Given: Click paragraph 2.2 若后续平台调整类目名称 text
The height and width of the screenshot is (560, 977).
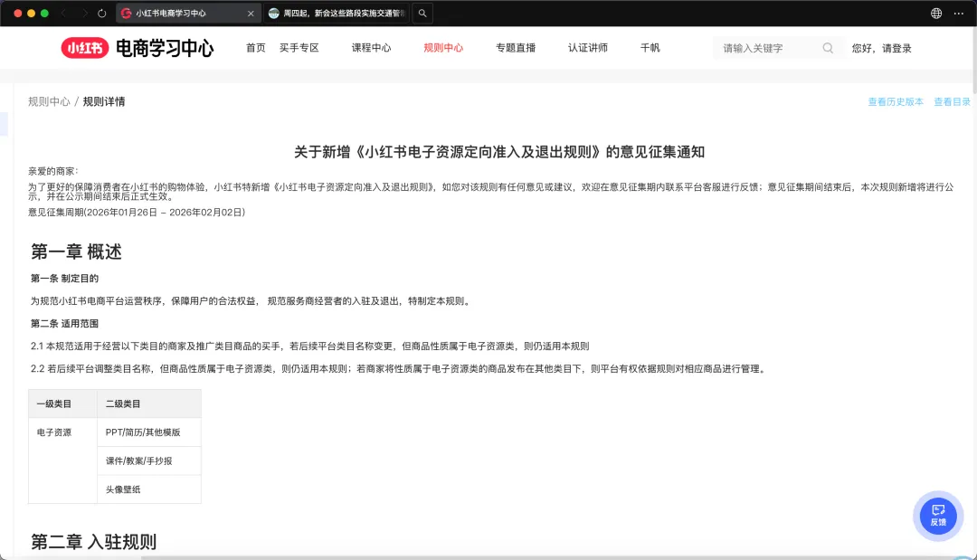Looking at the screenshot, I should (400, 369).
